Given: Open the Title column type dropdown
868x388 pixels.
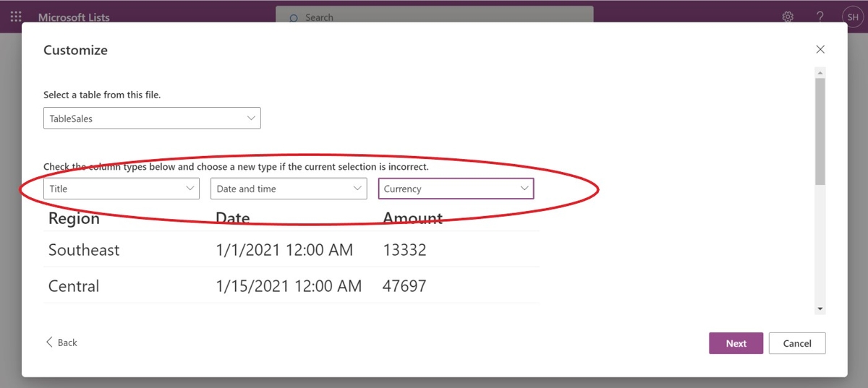Looking at the screenshot, I should 121,189.
